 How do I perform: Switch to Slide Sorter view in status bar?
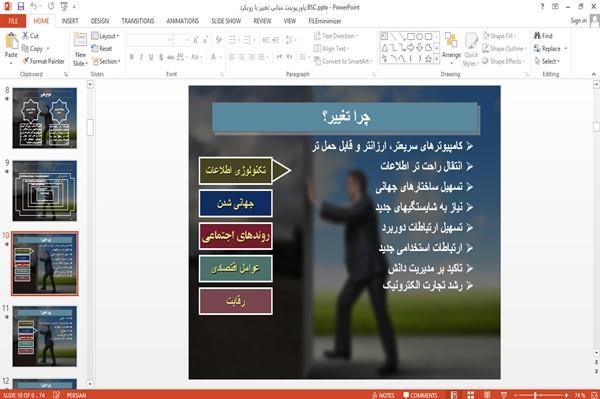point(470,395)
